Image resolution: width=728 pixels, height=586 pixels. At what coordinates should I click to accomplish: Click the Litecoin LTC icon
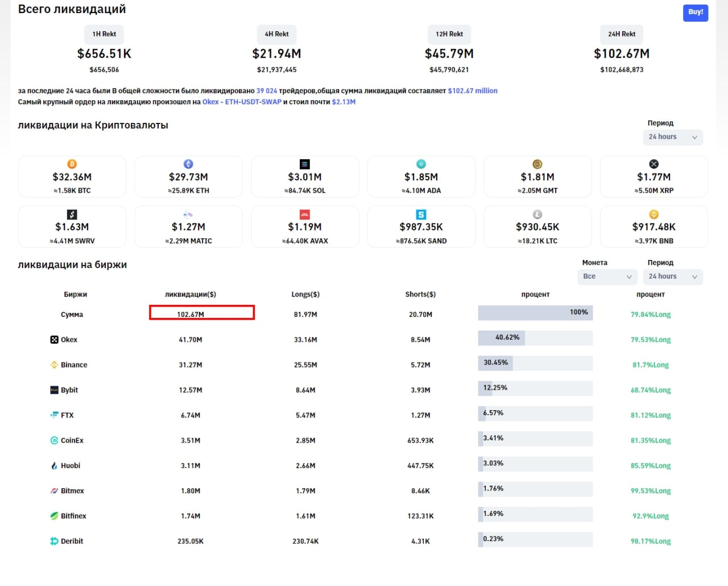click(x=537, y=214)
